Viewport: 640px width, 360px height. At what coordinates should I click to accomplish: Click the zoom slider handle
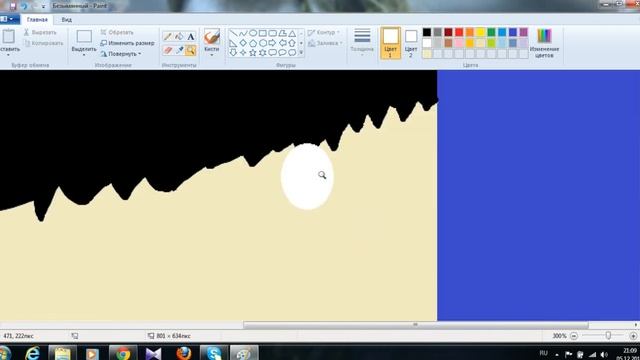pyautogui.click(x=608, y=336)
